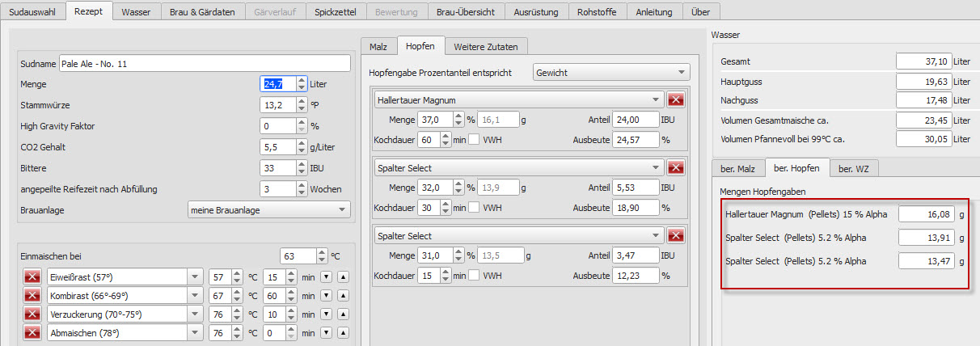This screenshot has height=346, width=980.
Task: Toggle VWH checkbox for 30 min Spalter Select
Action: 474,208
